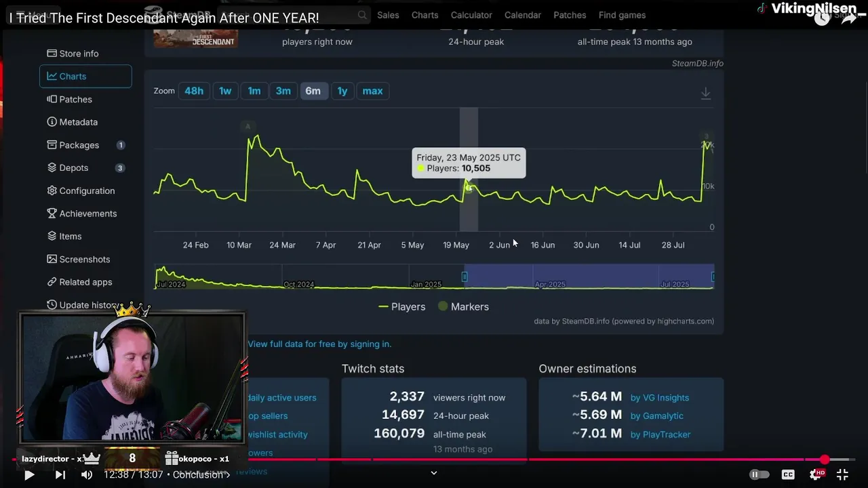Click the First Descendant game thumbnail
Image resolution: width=868 pixels, height=488 pixels.
click(195, 38)
